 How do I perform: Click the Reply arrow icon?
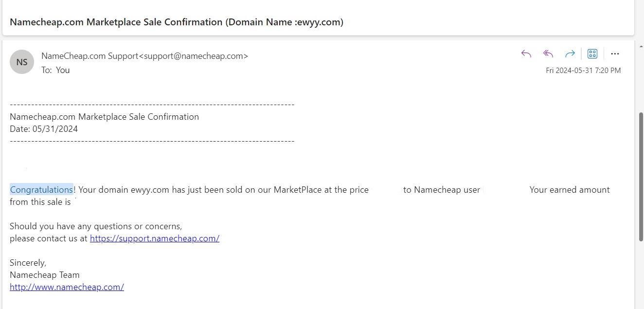click(x=526, y=54)
